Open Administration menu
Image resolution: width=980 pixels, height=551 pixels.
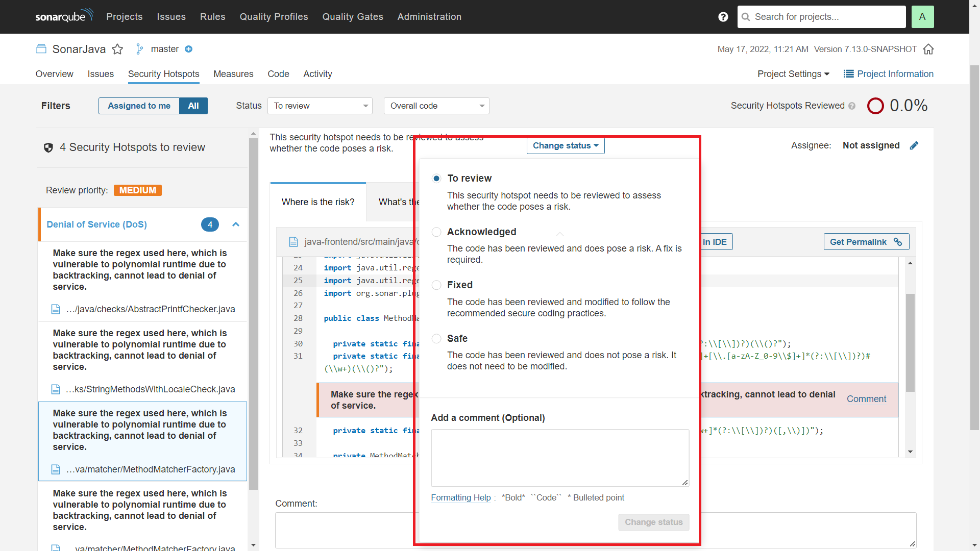[x=429, y=17]
